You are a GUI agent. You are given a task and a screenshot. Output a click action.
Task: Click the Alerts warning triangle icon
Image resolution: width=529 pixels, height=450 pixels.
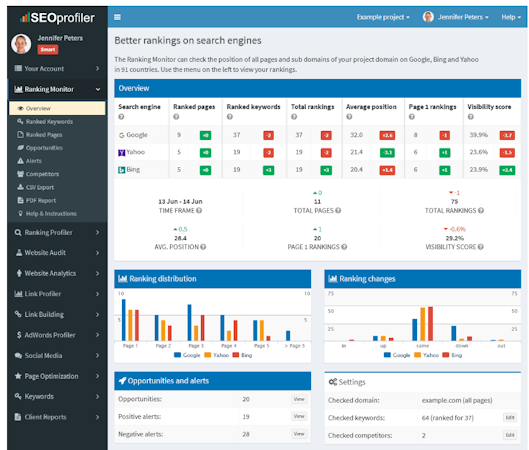pyautogui.click(x=20, y=161)
